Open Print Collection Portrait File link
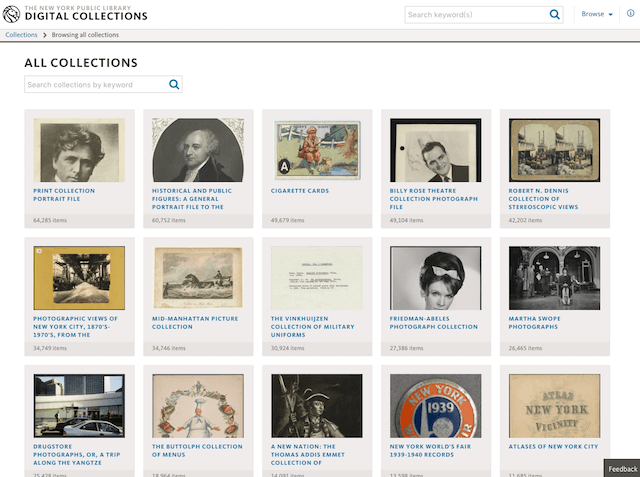 pos(64,195)
